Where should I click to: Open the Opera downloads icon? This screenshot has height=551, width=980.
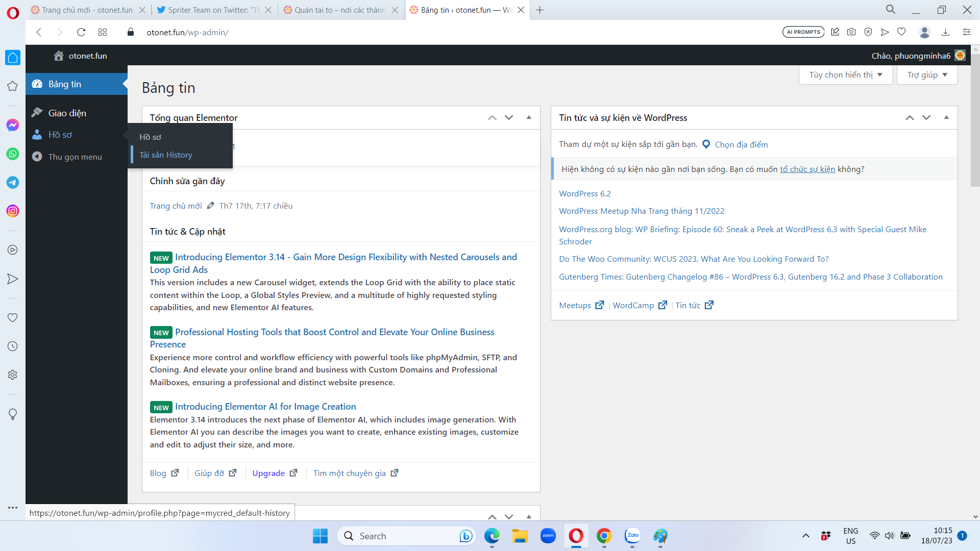click(x=945, y=32)
